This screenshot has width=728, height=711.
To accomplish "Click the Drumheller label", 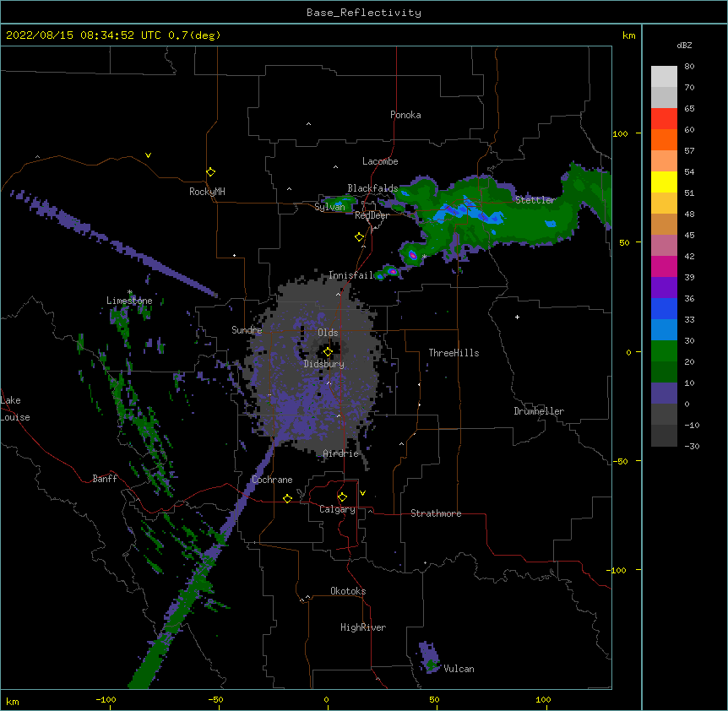I will click(x=539, y=411).
